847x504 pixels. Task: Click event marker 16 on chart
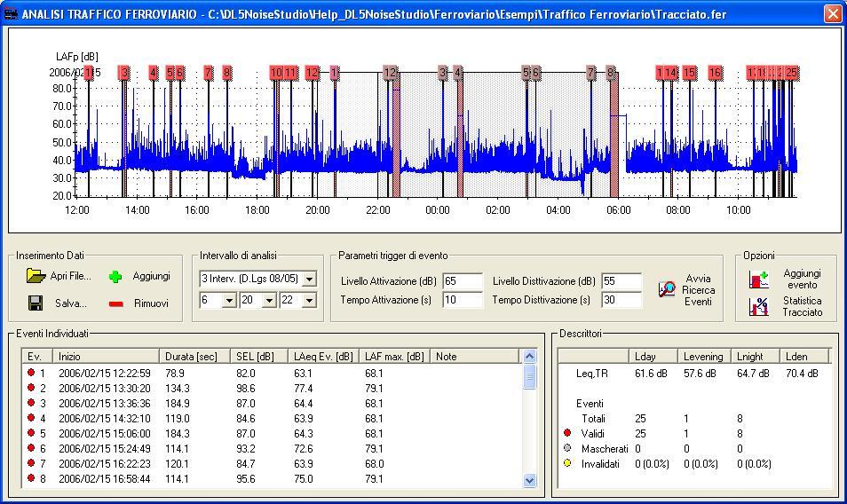tap(716, 72)
